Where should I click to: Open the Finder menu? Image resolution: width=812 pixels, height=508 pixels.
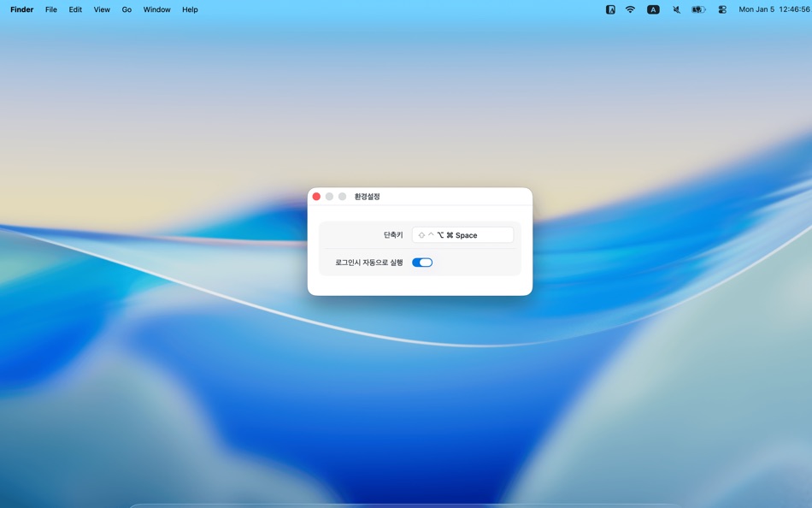(x=21, y=9)
